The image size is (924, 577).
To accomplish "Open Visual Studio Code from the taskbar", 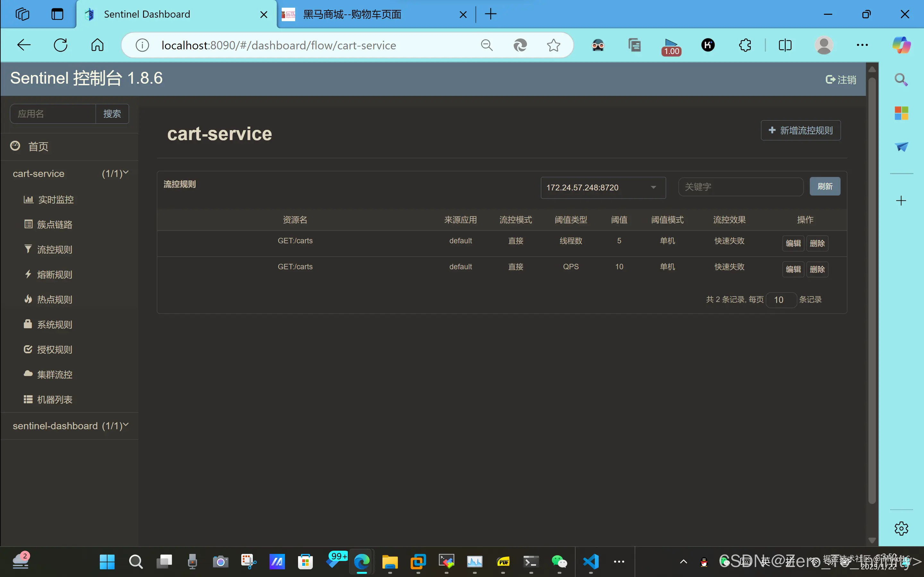I will click(x=591, y=561).
